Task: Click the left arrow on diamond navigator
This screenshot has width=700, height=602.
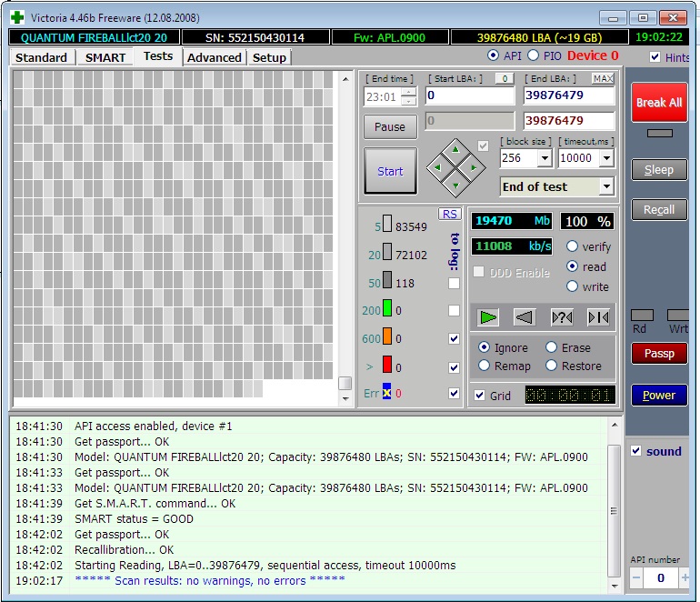Action: point(437,168)
